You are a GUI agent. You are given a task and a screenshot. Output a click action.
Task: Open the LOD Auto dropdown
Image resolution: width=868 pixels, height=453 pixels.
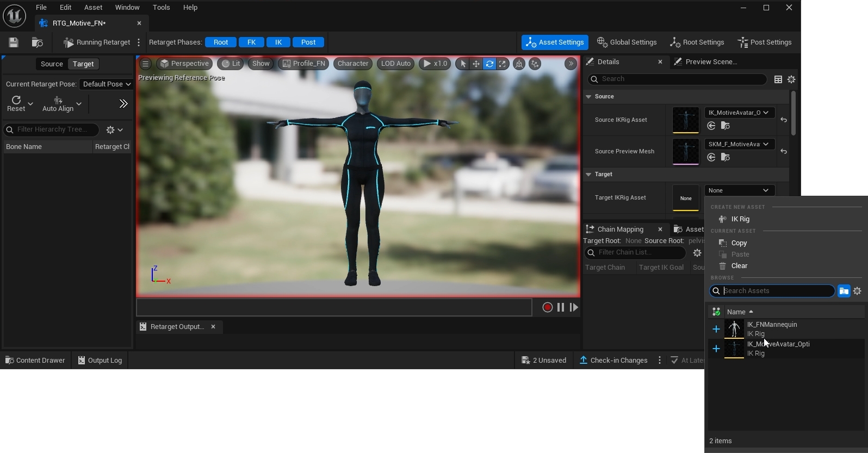coord(395,64)
